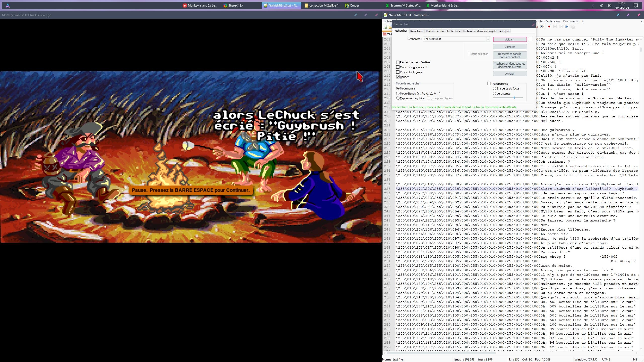This screenshot has width=644, height=362.
Task: Select 'Mode étendu' search mode
Action: (x=398, y=94)
